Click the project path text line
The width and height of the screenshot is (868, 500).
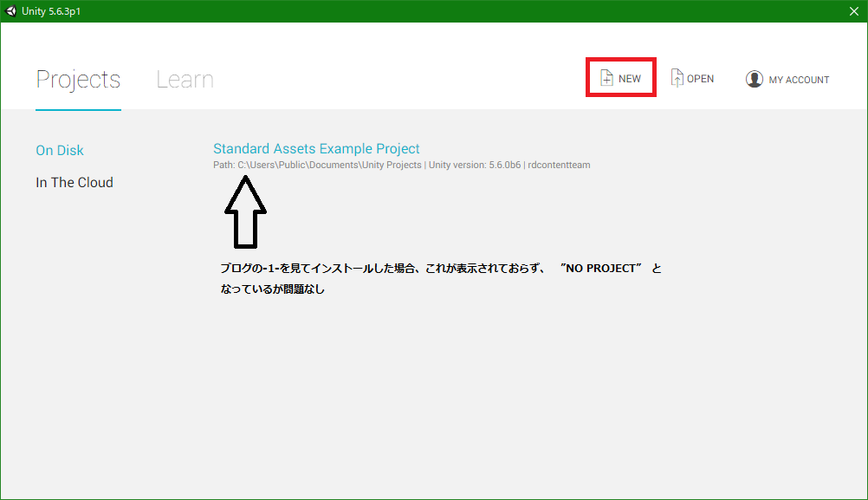point(402,165)
